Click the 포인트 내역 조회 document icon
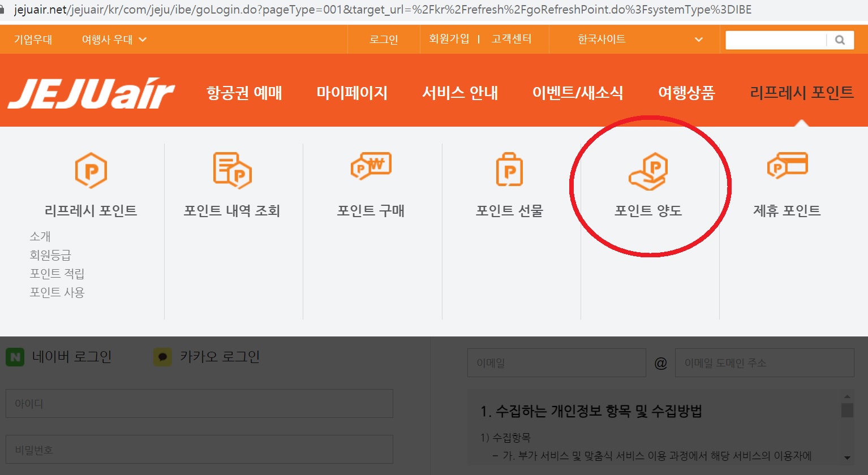 tap(232, 170)
